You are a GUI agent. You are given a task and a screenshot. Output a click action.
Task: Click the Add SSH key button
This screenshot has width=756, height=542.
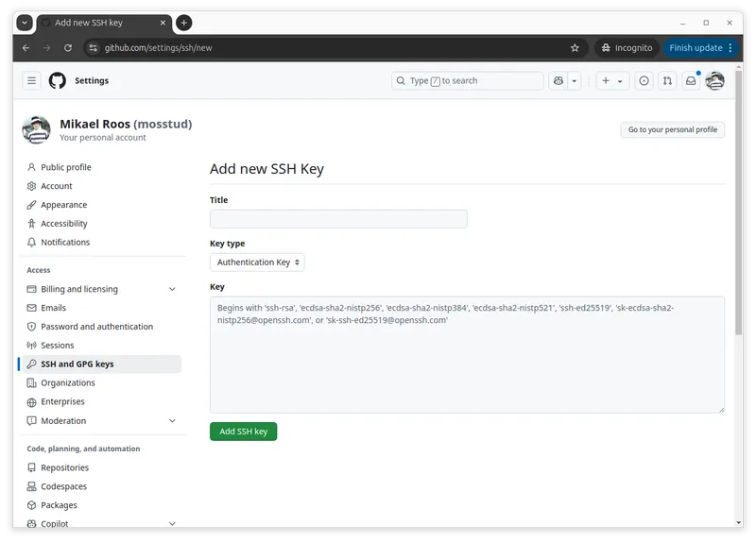pyautogui.click(x=243, y=432)
